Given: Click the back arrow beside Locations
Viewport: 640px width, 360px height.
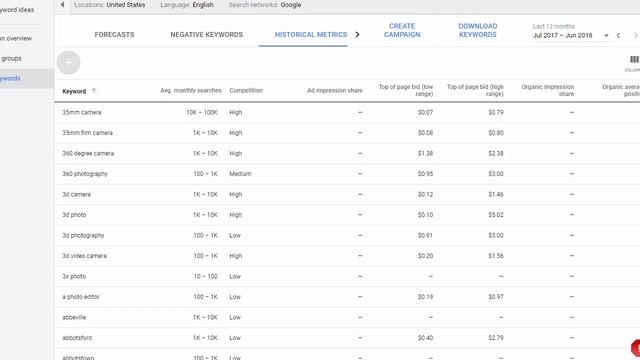Looking at the screenshot, I should (62, 5).
